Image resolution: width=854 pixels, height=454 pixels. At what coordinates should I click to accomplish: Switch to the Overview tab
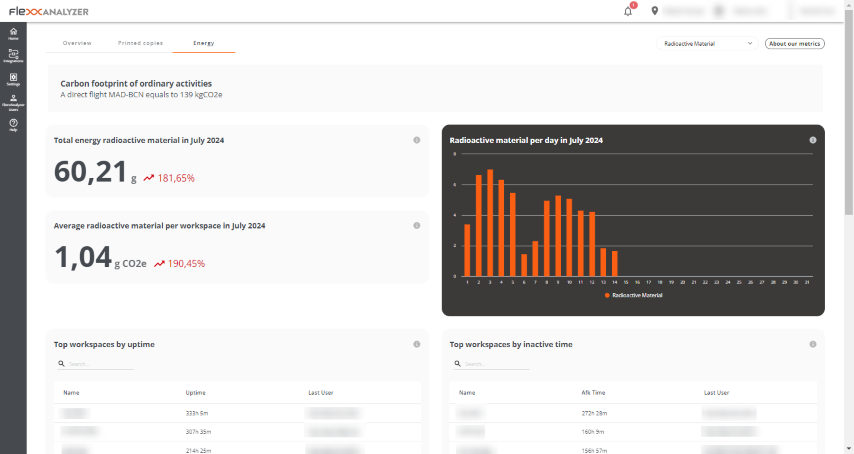(x=77, y=43)
